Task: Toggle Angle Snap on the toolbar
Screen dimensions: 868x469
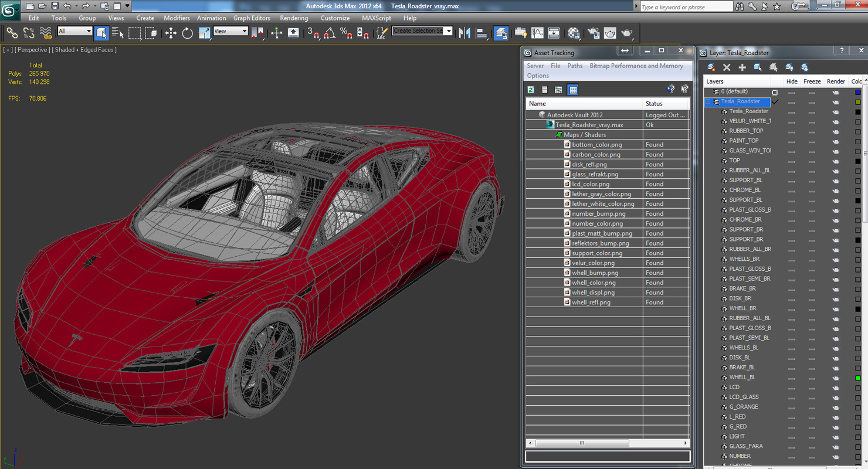Action: coord(330,33)
